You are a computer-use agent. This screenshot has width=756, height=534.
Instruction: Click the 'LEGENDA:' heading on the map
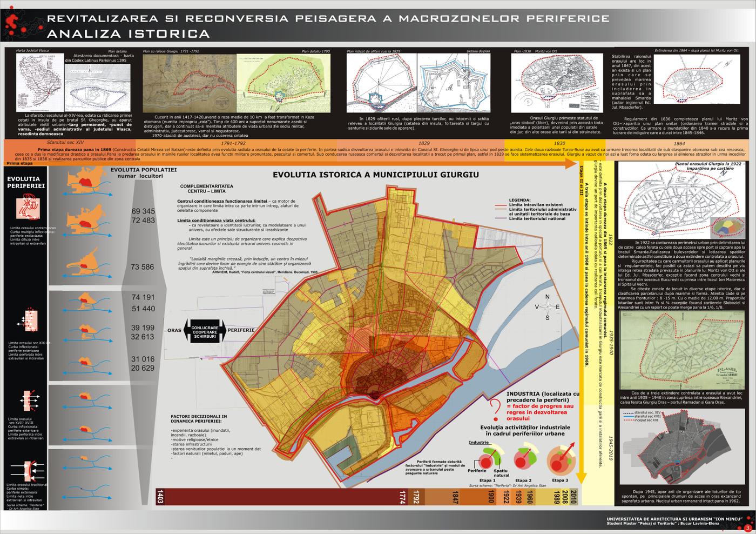pyautogui.click(x=519, y=199)
